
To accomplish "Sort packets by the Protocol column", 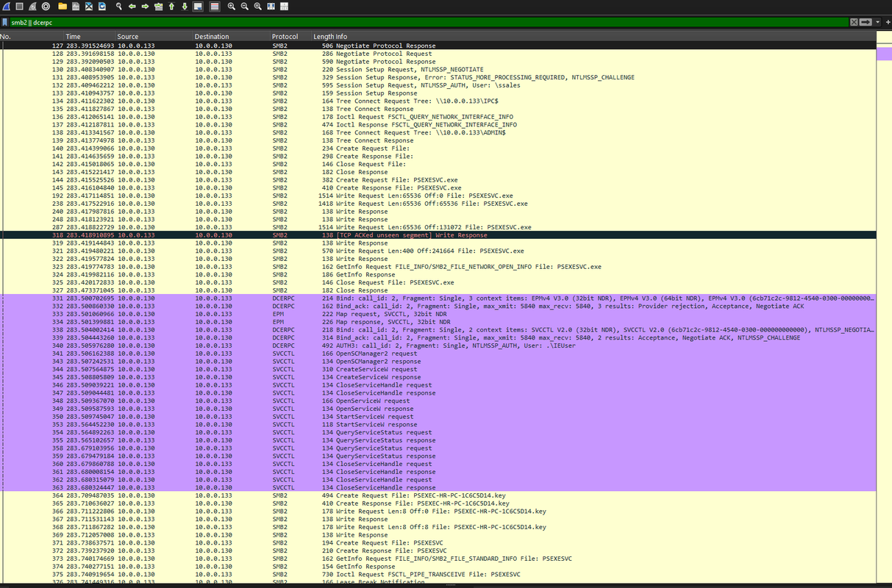I will (x=290, y=36).
